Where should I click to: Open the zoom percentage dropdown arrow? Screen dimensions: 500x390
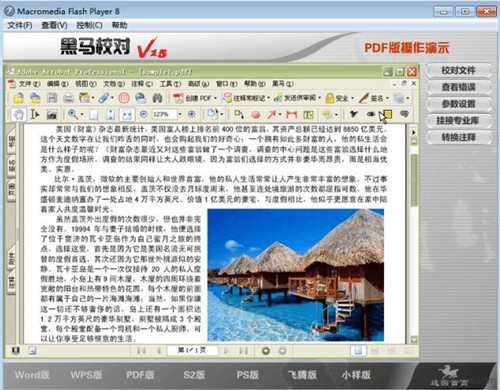click(x=180, y=115)
